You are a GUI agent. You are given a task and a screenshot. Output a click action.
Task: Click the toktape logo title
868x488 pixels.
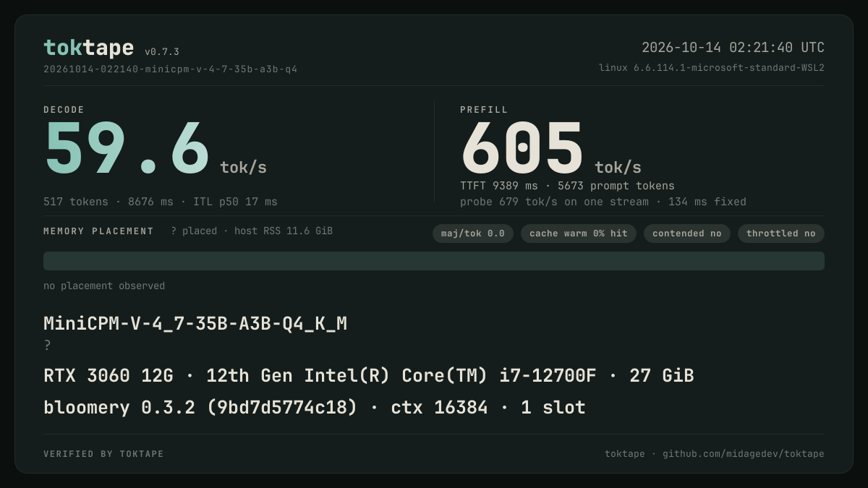coord(88,48)
